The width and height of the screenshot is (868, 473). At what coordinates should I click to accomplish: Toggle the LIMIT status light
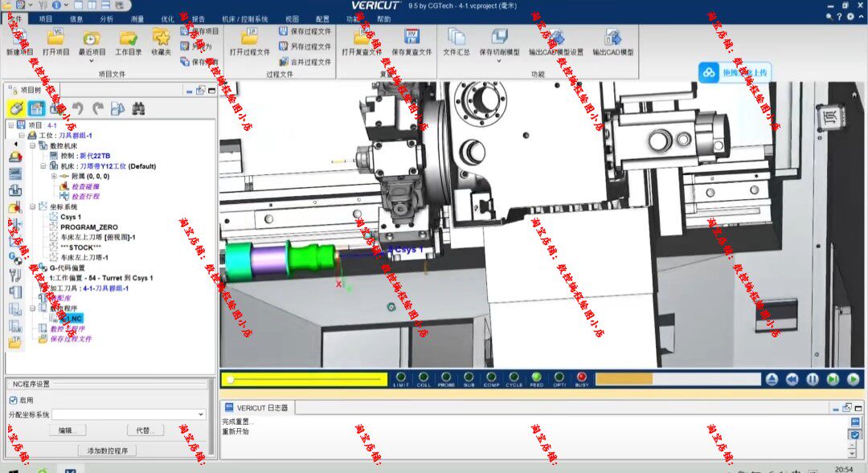pyautogui.click(x=401, y=377)
